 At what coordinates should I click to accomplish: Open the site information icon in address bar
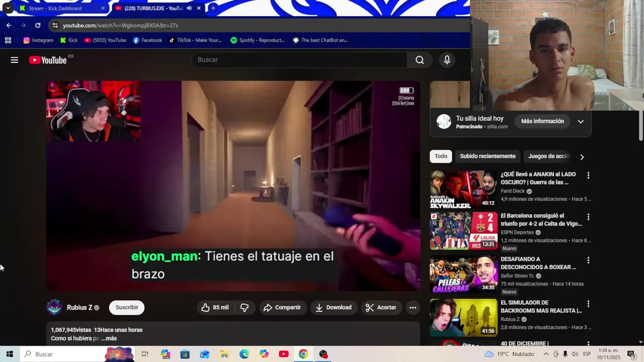click(x=55, y=25)
